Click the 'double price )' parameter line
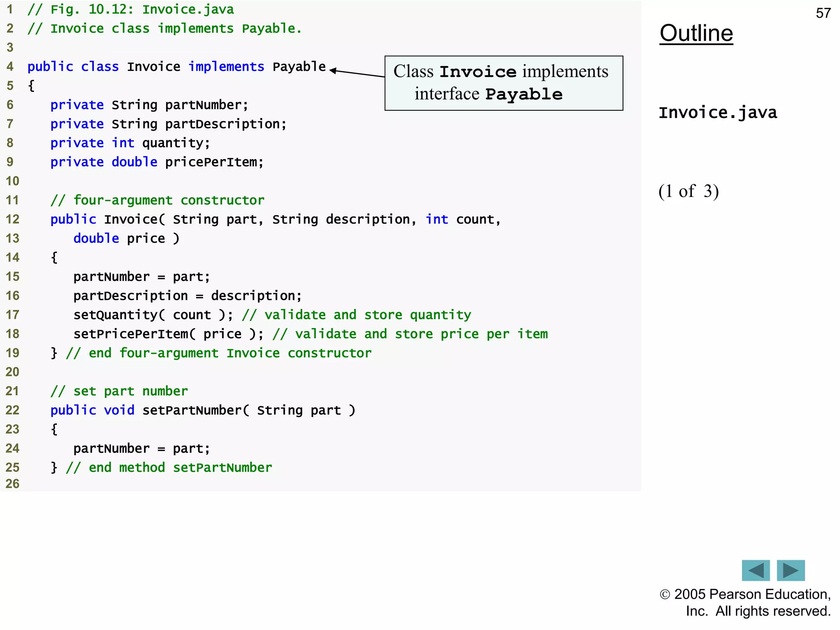Viewport: 840px width, 630px height. click(126, 238)
